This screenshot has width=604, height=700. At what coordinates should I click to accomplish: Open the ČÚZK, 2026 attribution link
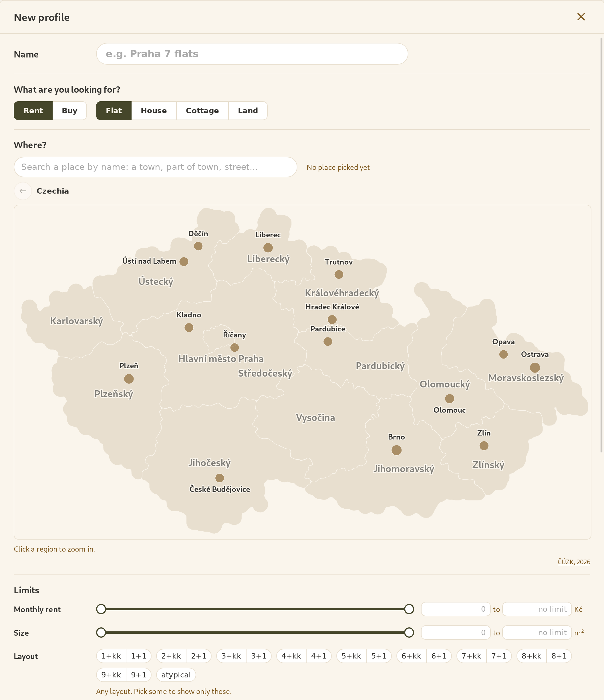tap(574, 562)
